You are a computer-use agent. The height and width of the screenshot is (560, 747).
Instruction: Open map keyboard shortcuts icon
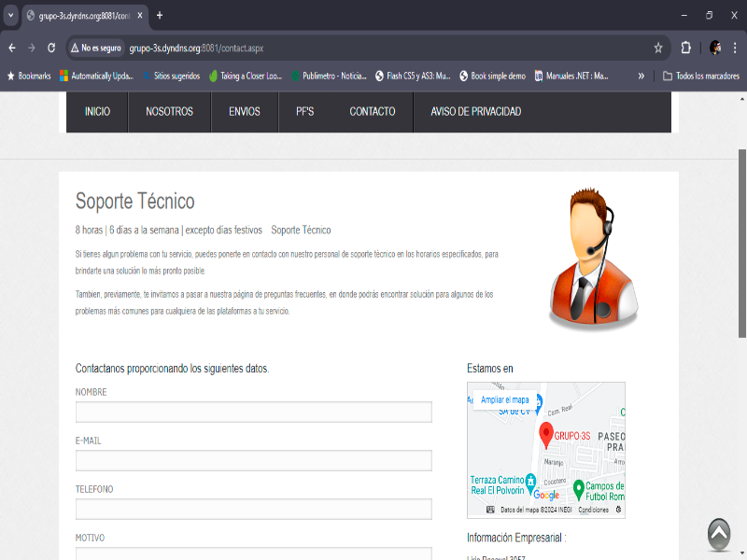490,510
